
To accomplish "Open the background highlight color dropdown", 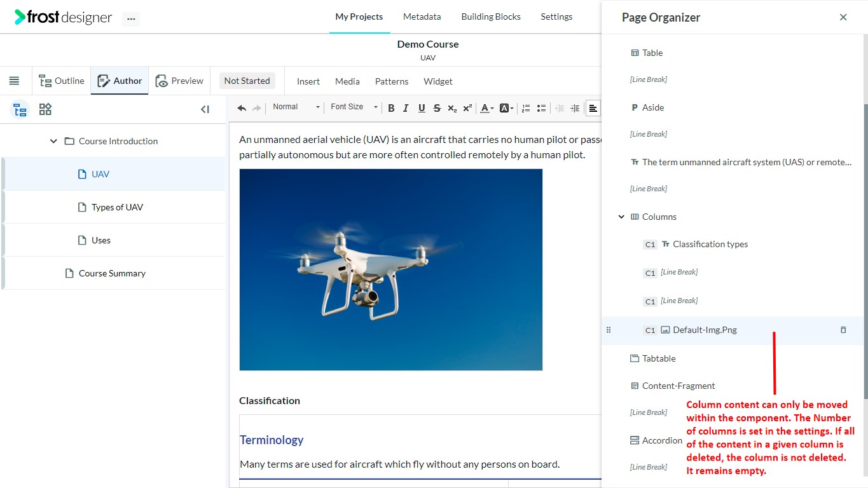I will pyautogui.click(x=507, y=108).
